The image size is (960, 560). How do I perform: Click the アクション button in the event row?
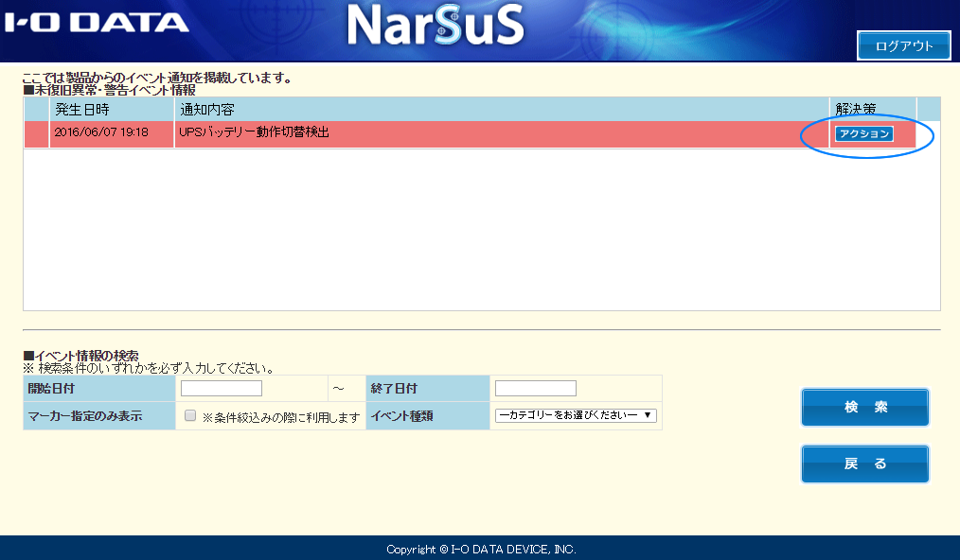click(863, 133)
